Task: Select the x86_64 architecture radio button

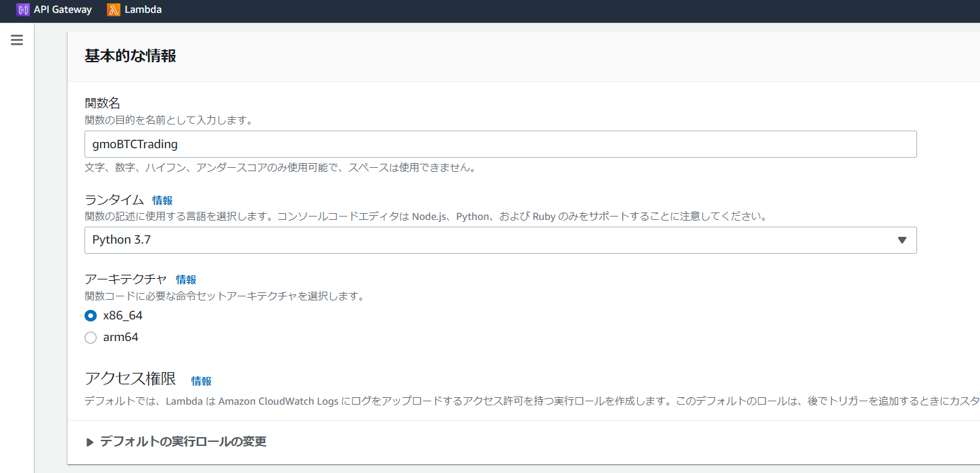Action: (x=91, y=316)
